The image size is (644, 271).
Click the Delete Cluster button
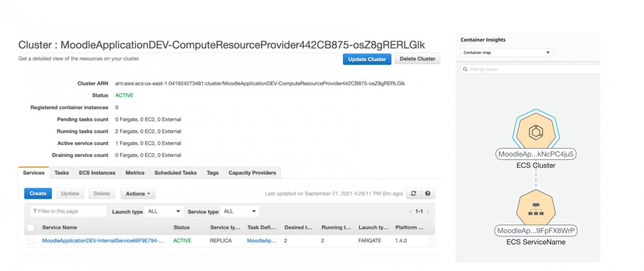click(x=418, y=59)
